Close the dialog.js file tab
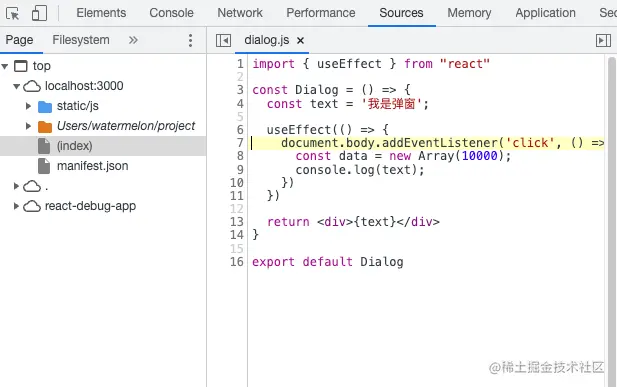The height and width of the screenshot is (387, 617). tap(300, 41)
